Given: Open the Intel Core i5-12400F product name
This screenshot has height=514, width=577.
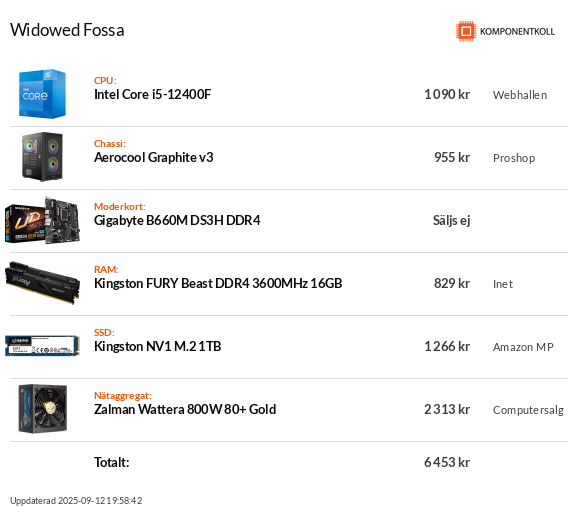Looking at the screenshot, I should tap(153, 95).
